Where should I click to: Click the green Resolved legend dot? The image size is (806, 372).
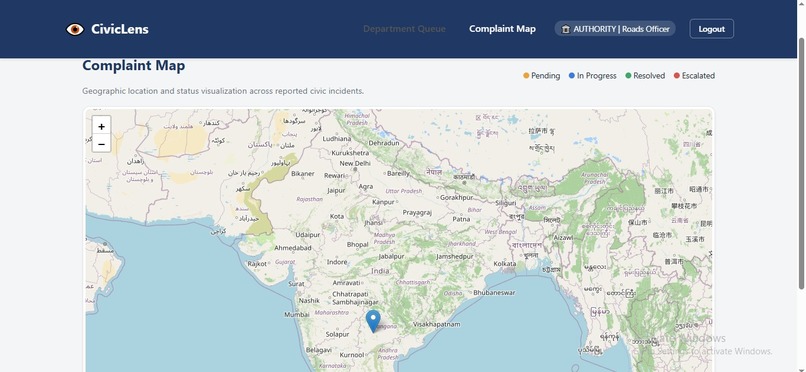[x=628, y=76]
